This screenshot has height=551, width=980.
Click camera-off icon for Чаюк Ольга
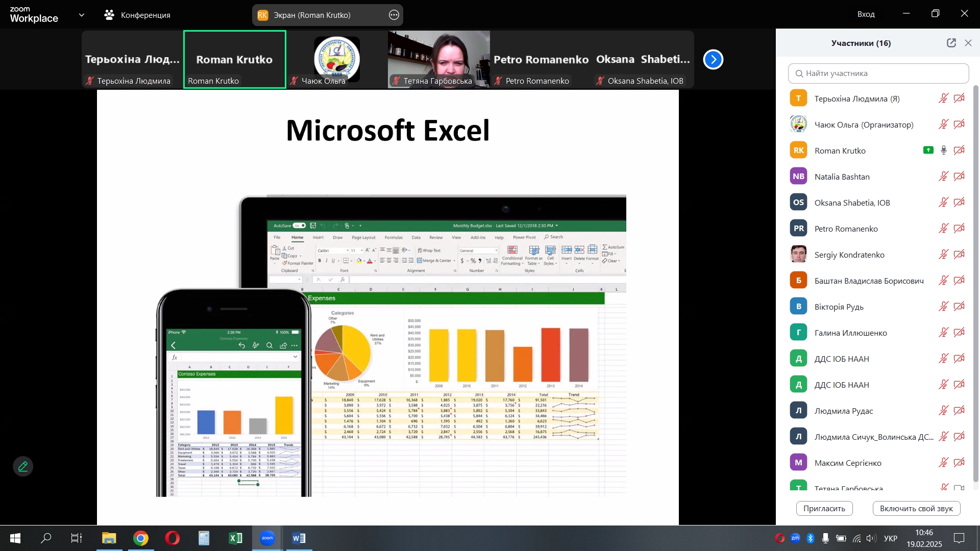959,124
